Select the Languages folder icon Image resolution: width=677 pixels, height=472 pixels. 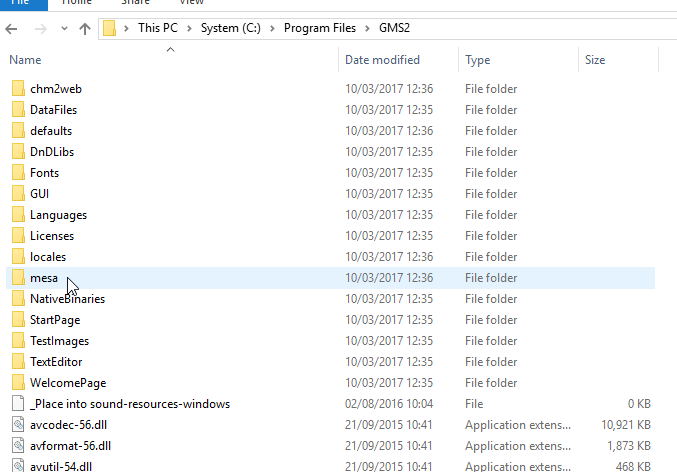coord(18,215)
